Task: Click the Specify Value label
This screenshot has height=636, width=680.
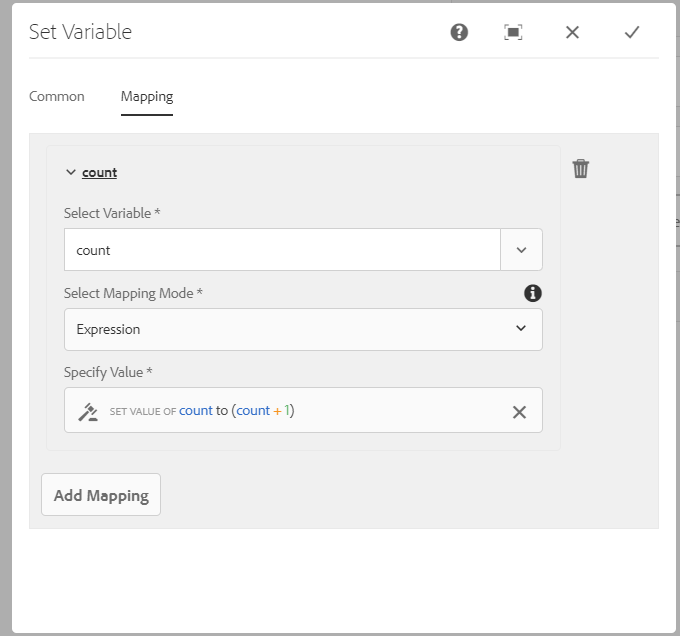Action: (108, 372)
